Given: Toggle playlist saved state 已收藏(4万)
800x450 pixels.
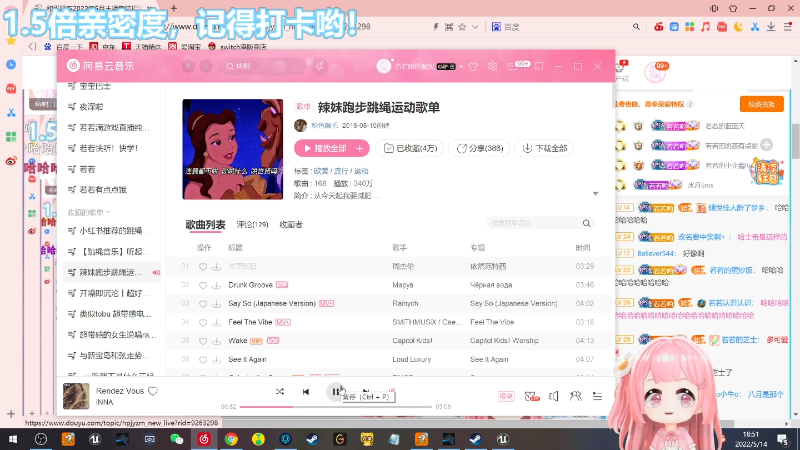Looking at the screenshot, I should pos(410,148).
